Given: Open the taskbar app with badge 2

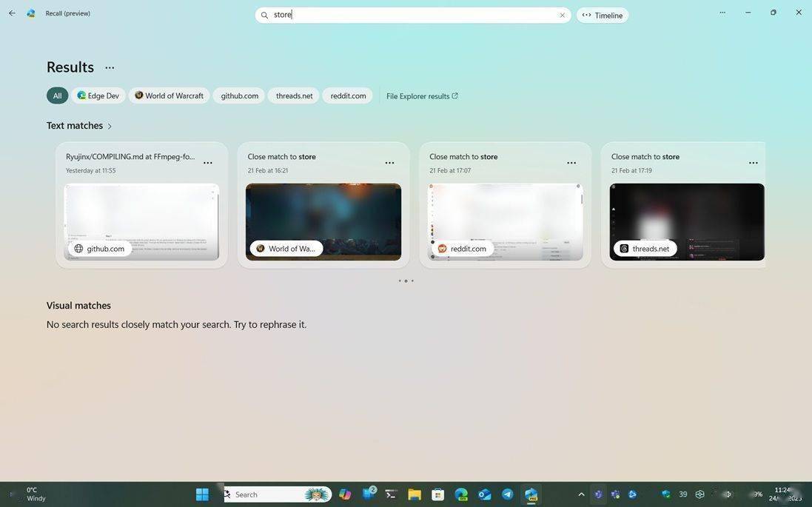Looking at the screenshot, I should tap(369, 494).
